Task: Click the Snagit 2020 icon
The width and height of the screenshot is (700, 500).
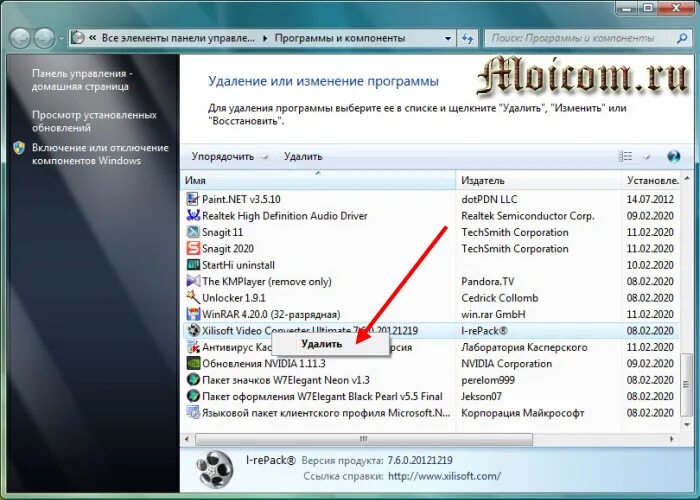Action: tap(193, 249)
